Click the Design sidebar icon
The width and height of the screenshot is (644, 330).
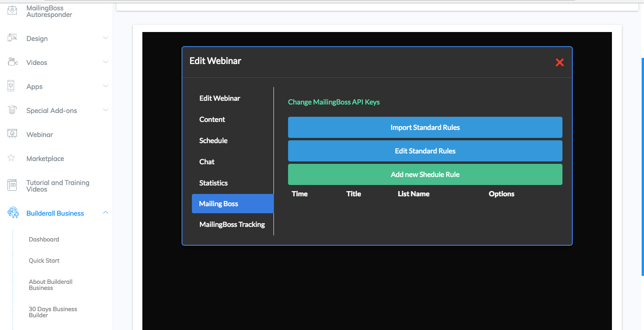click(12, 38)
